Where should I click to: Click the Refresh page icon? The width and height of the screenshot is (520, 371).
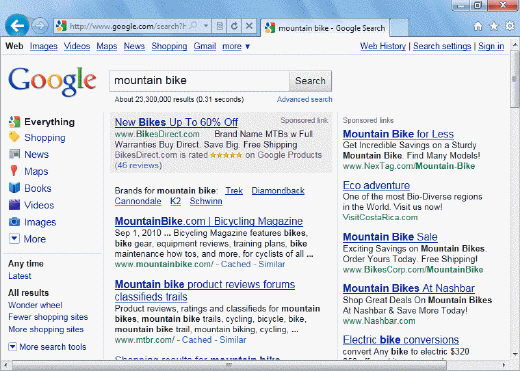click(x=234, y=26)
